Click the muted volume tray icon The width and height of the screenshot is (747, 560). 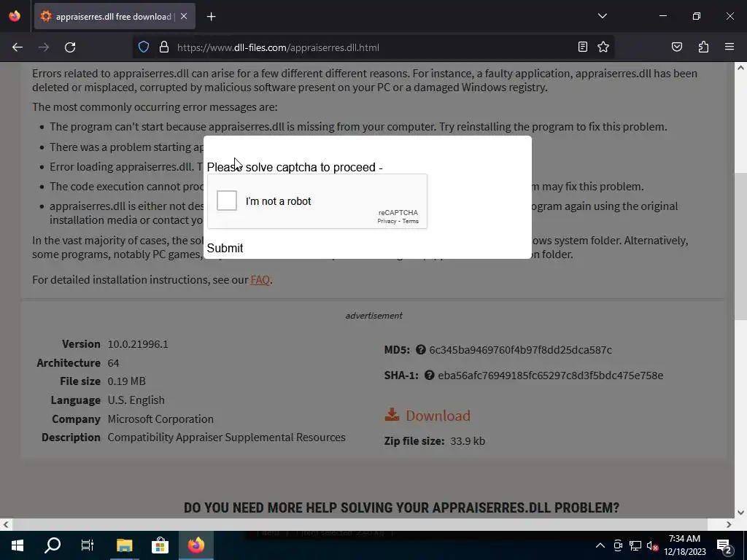(653, 545)
